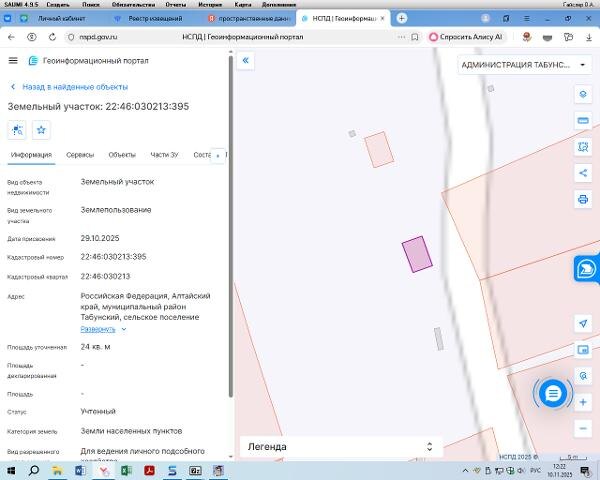
Task: Select the area value 24 кв. м
Action: [x=95, y=347]
